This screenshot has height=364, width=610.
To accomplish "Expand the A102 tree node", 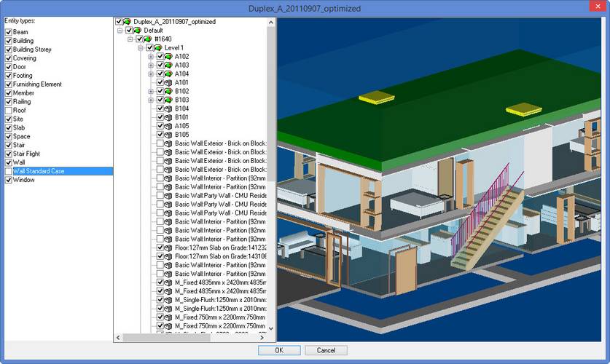I will (151, 57).
